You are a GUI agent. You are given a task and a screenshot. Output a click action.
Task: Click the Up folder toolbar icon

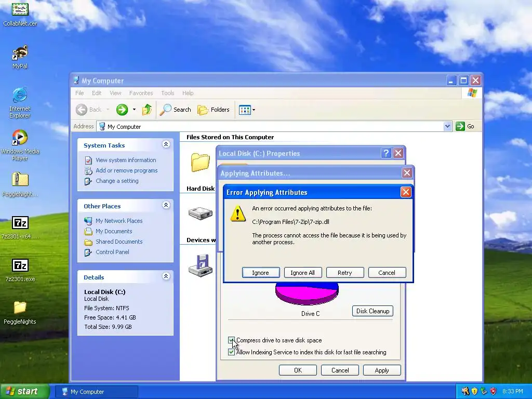click(147, 110)
